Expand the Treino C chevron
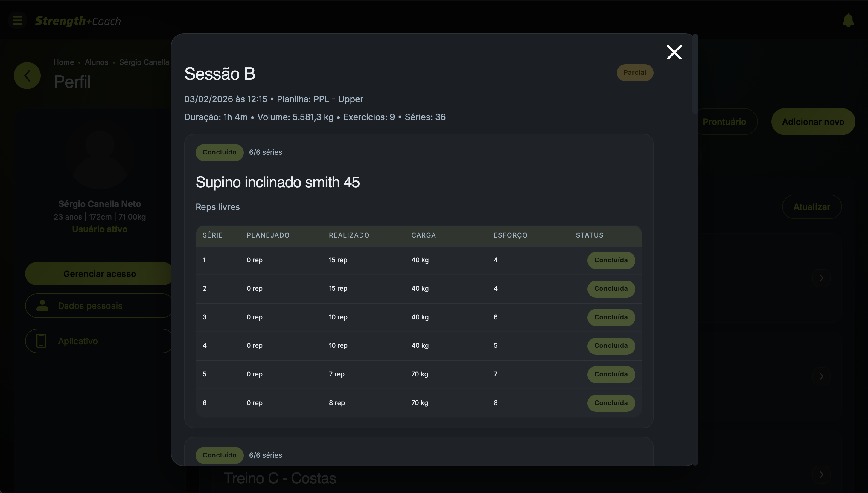This screenshot has height=493, width=868. 821,474
